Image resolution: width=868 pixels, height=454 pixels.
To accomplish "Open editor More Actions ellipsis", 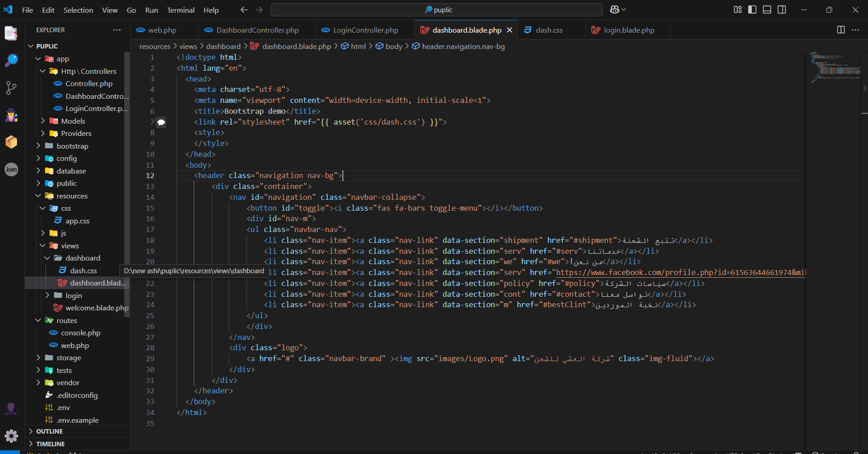I will [x=856, y=30].
